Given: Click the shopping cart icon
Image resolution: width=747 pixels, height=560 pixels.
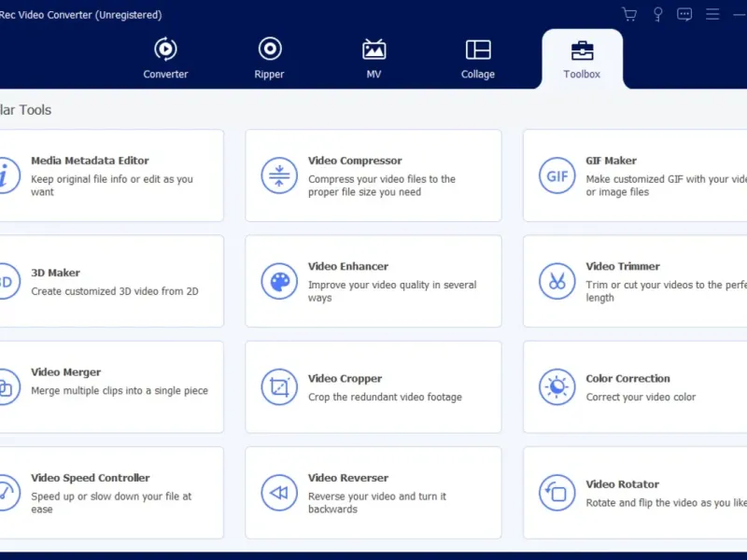Looking at the screenshot, I should [629, 14].
